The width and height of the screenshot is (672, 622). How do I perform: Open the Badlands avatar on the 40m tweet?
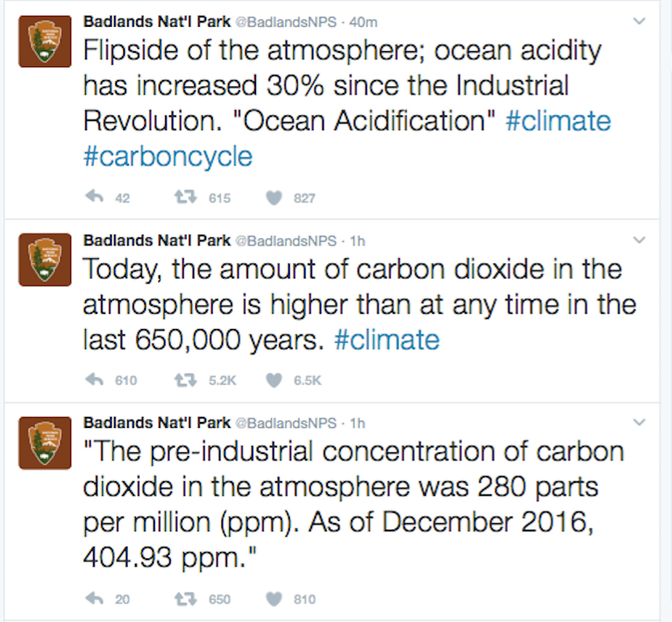click(45, 41)
